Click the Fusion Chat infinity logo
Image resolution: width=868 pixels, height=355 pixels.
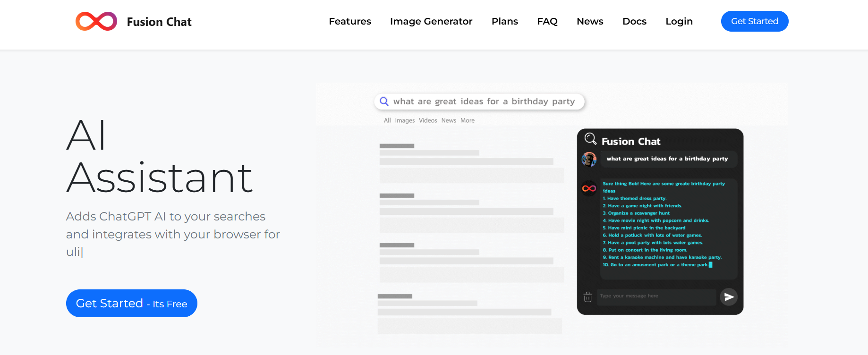(96, 21)
